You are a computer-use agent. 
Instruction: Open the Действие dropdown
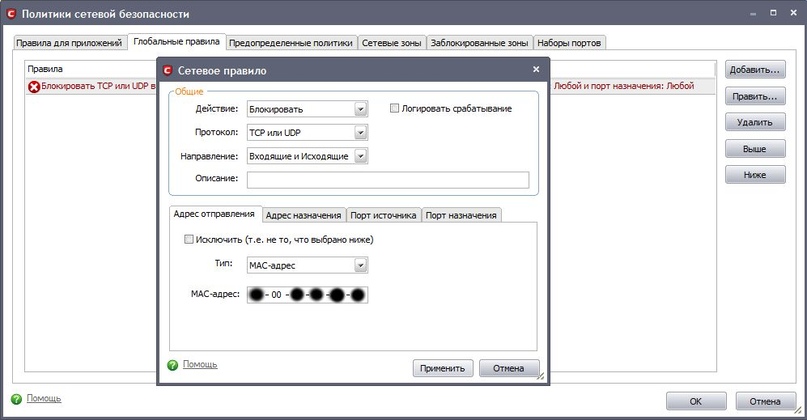pyautogui.click(x=361, y=109)
